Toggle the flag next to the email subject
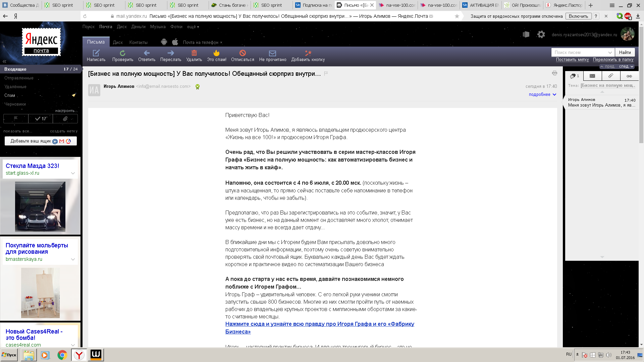Image resolution: width=644 pixels, height=362 pixels. [x=326, y=73]
